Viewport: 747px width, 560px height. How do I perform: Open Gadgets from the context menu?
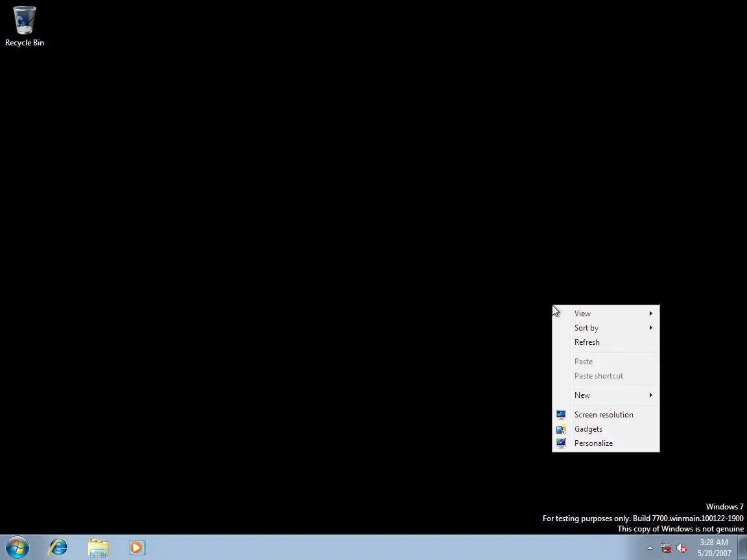click(x=606, y=429)
